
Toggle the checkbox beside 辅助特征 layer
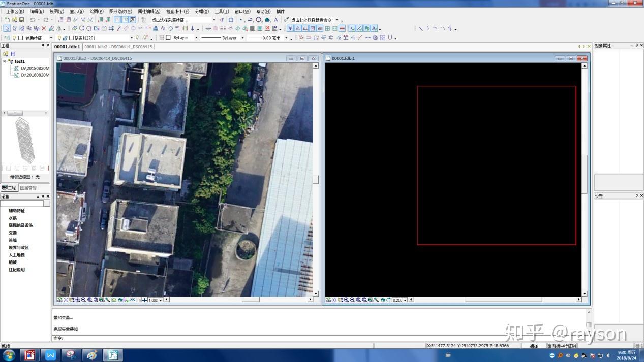coord(21,38)
